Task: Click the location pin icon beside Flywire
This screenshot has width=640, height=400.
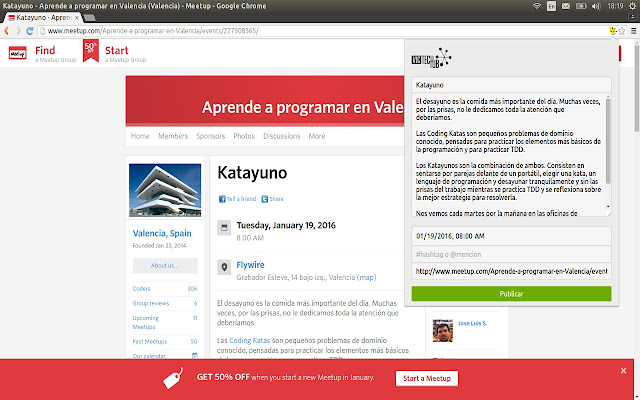Action: (x=224, y=267)
